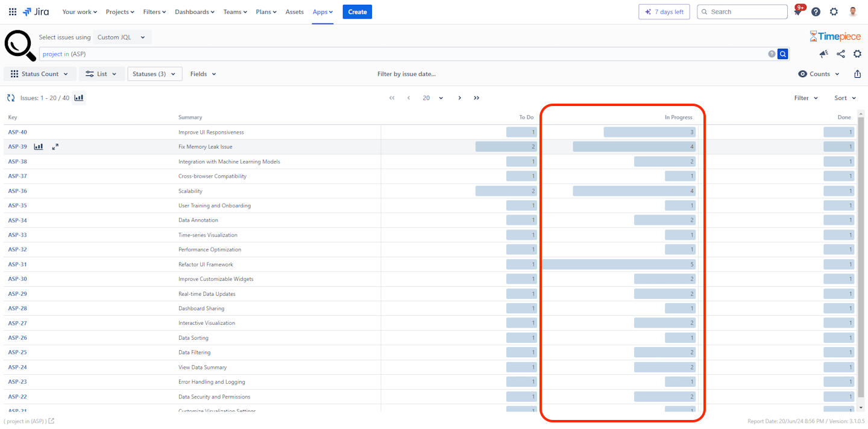Toggle the Counts eye visibility icon
868x429 pixels.
click(x=802, y=74)
